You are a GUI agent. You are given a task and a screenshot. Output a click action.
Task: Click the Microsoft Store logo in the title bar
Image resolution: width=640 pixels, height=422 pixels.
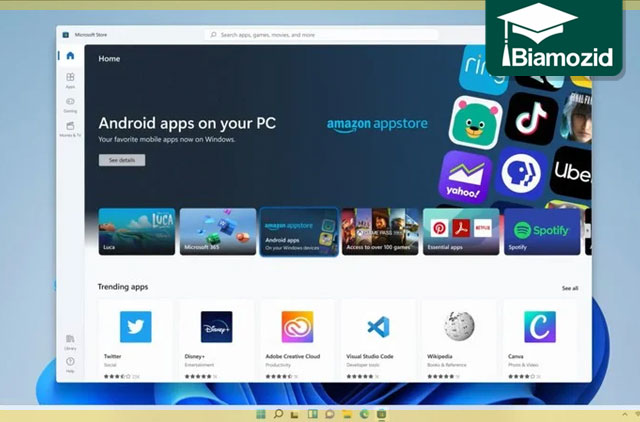(x=65, y=35)
